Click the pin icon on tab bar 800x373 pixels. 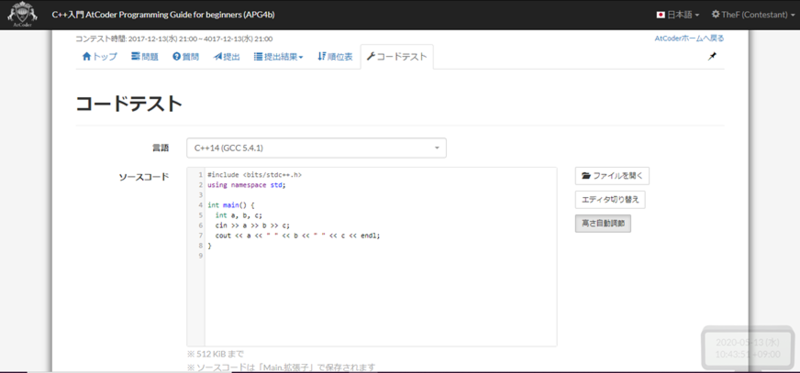pos(712,57)
